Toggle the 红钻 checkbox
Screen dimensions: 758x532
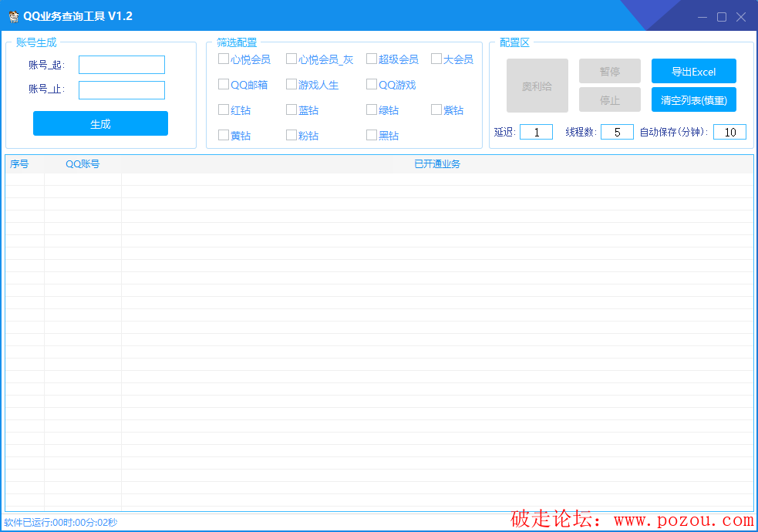pyautogui.click(x=224, y=110)
